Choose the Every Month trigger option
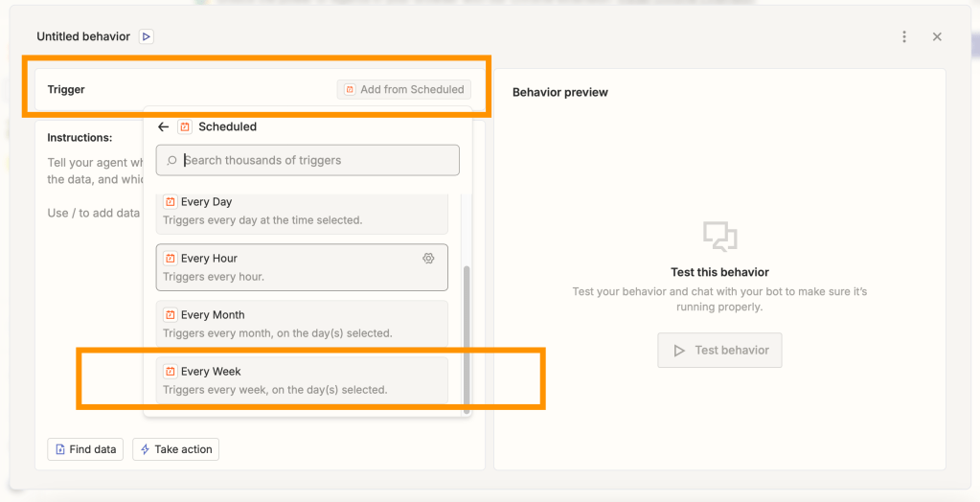The width and height of the screenshot is (980, 502). pyautogui.click(x=302, y=324)
